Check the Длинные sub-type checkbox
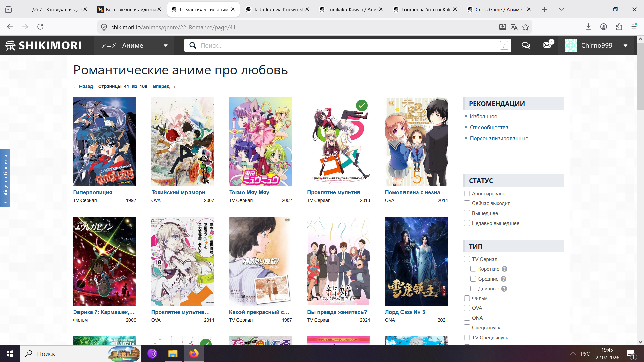This screenshot has width=644, height=362. pos(473,289)
